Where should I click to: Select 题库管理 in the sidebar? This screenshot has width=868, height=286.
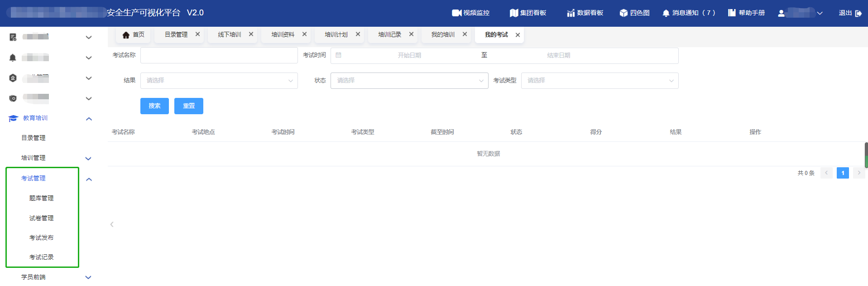click(41, 198)
